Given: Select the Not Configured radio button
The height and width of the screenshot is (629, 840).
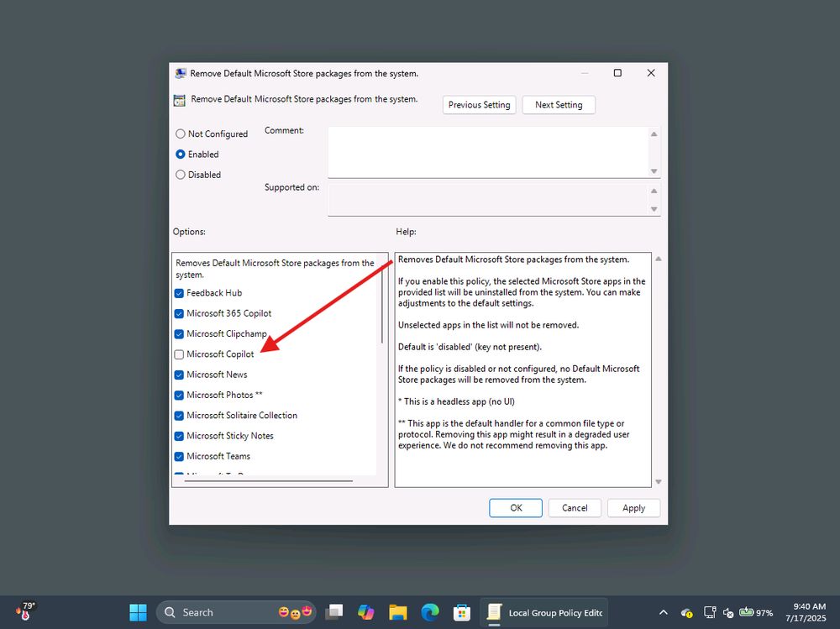Looking at the screenshot, I should coord(181,134).
